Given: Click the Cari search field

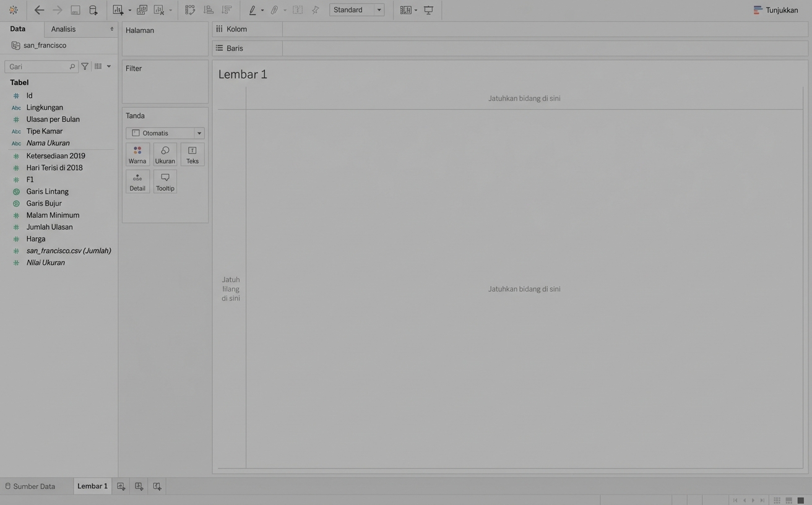Looking at the screenshot, I should pyautogui.click(x=37, y=67).
